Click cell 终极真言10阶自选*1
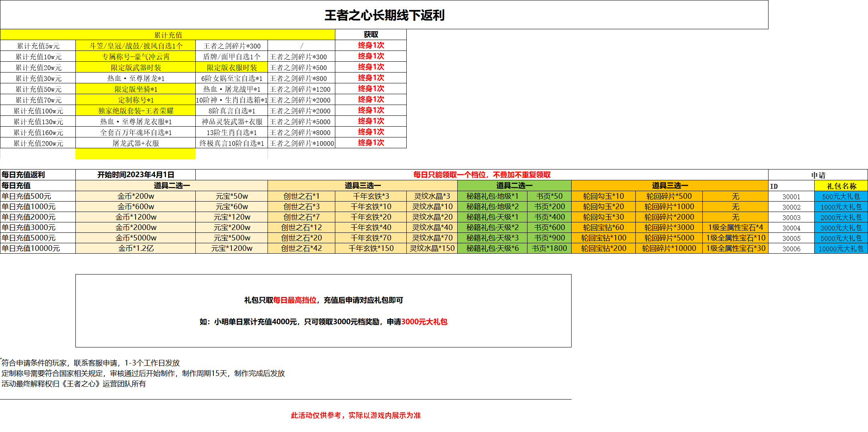Screen dimensions: 868x432 tap(232, 143)
